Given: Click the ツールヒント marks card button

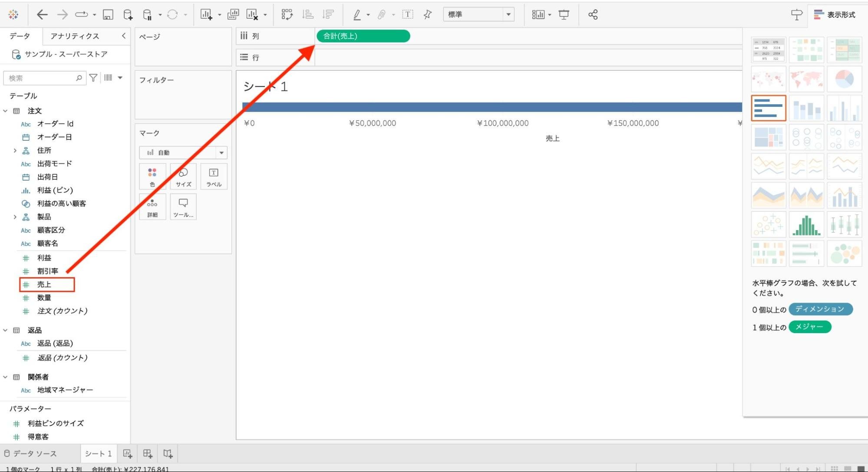Looking at the screenshot, I should point(183,207).
